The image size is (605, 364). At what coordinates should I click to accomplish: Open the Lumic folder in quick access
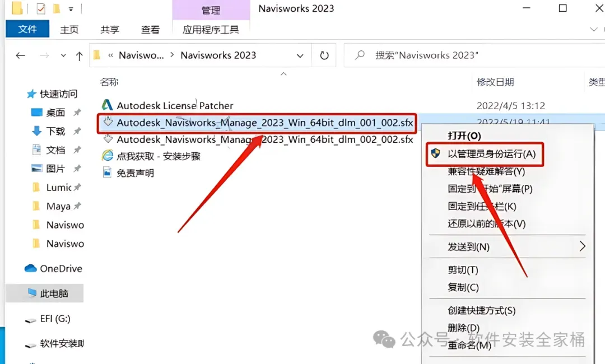point(59,188)
